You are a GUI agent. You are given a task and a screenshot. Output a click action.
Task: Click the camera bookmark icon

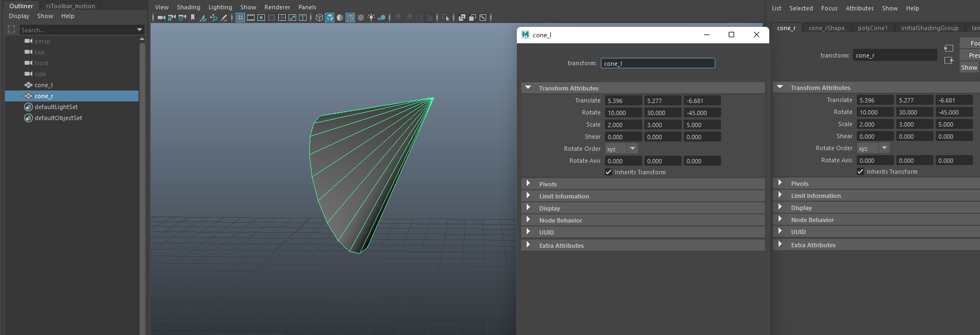[193, 18]
